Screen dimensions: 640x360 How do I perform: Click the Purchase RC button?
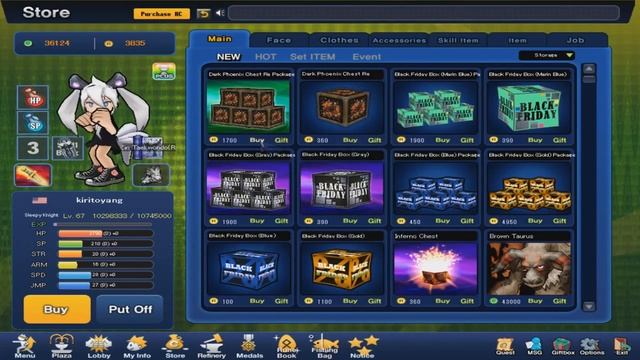point(162,14)
